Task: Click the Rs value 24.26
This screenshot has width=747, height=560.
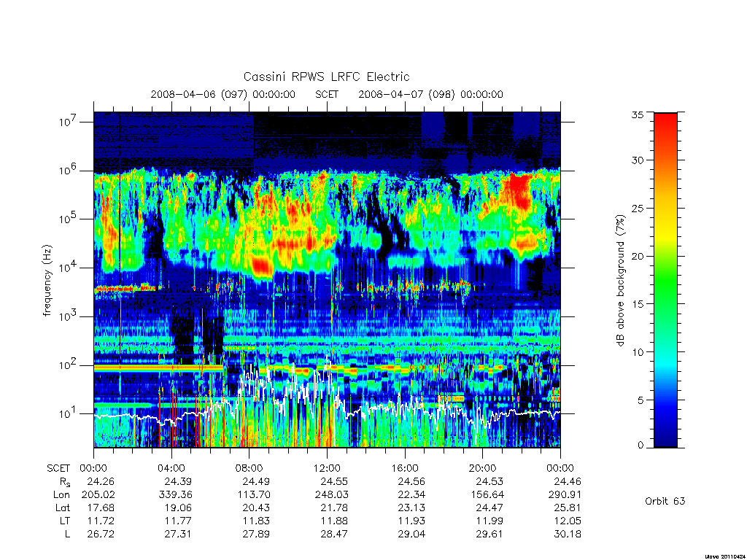Action: (x=101, y=481)
